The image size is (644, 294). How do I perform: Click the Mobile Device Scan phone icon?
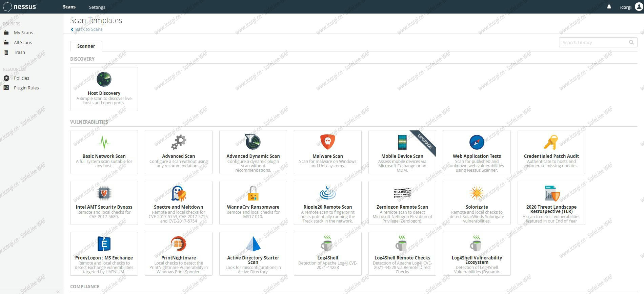402,142
